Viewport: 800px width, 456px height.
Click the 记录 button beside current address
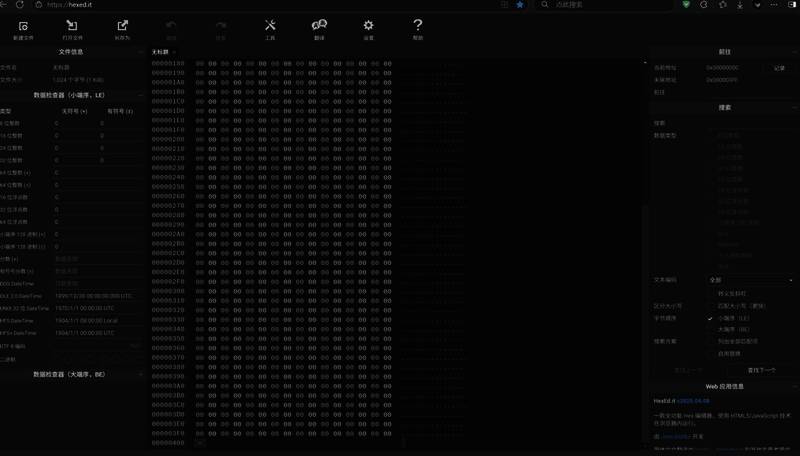pos(779,68)
